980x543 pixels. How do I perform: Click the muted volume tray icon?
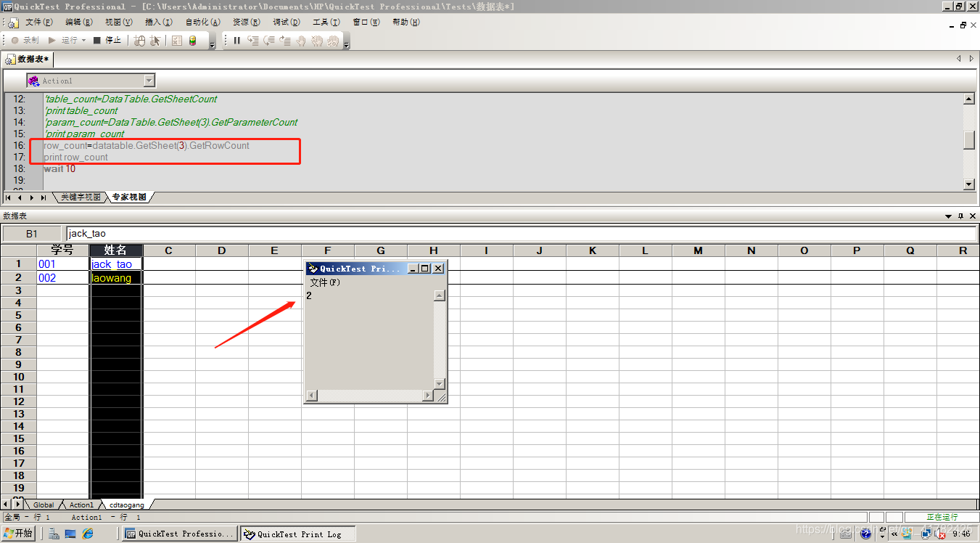tap(941, 534)
